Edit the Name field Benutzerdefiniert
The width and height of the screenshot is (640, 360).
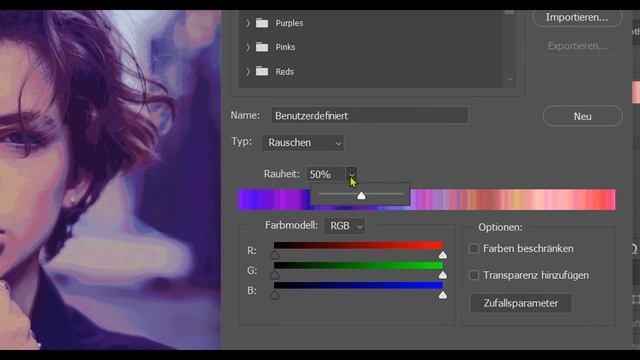coord(370,116)
